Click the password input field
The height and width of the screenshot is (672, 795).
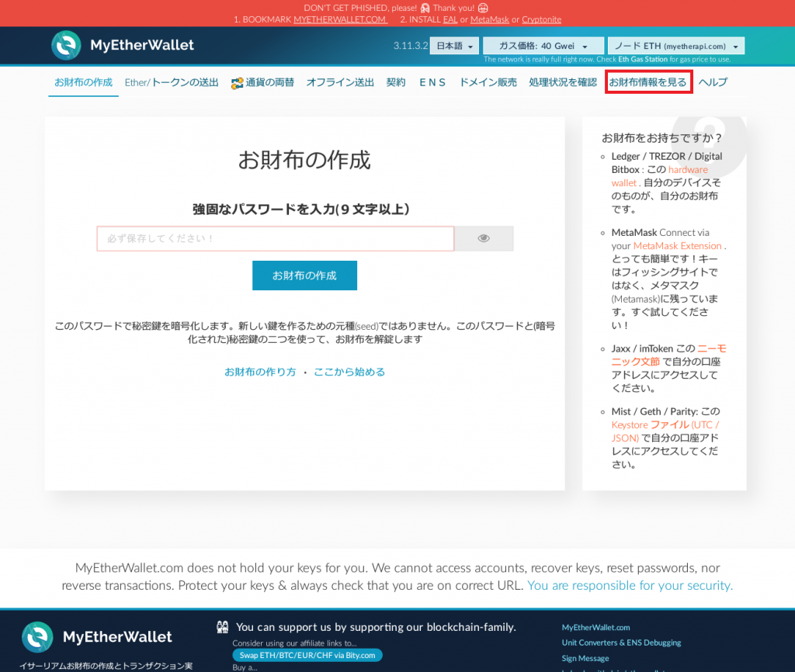[275, 238]
